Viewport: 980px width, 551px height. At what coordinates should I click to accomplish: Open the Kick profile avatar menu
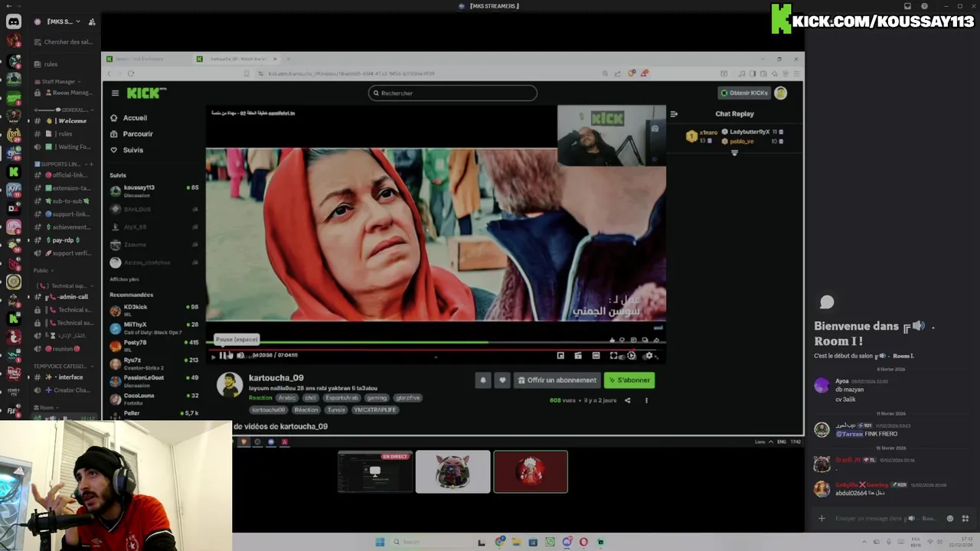(781, 93)
